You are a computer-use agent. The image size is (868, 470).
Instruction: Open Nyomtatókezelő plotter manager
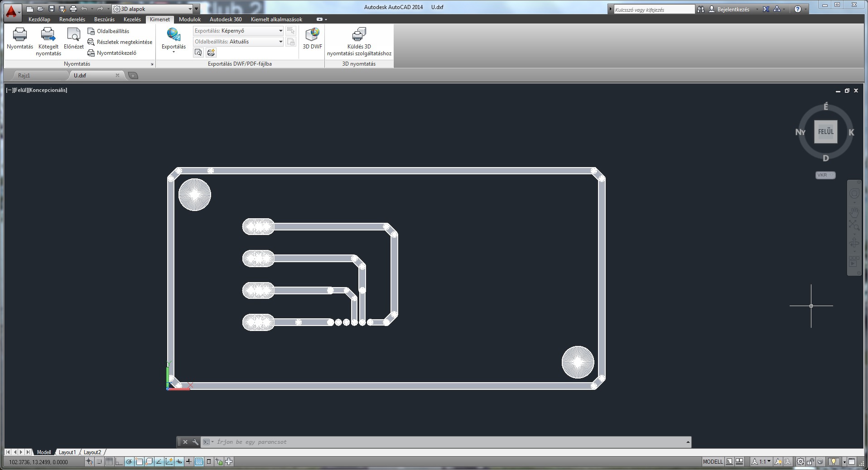click(112, 53)
